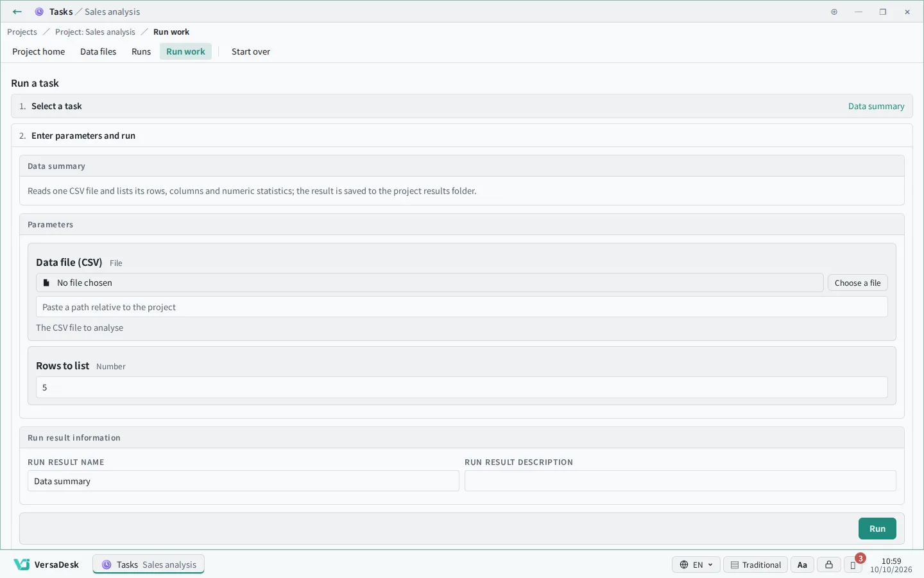Screen dimensions: 924x578
Task: Click the Run a task heading
Action: tap(35, 83)
